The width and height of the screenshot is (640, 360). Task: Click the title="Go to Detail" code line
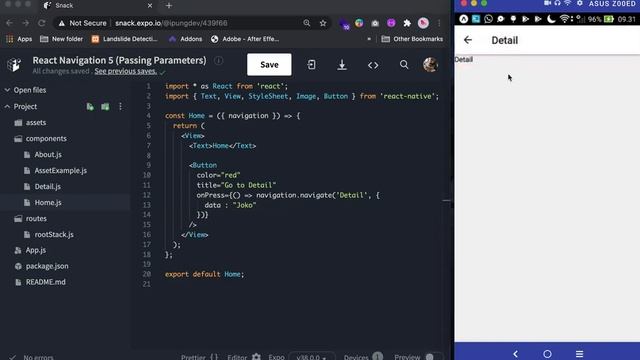point(236,185)
